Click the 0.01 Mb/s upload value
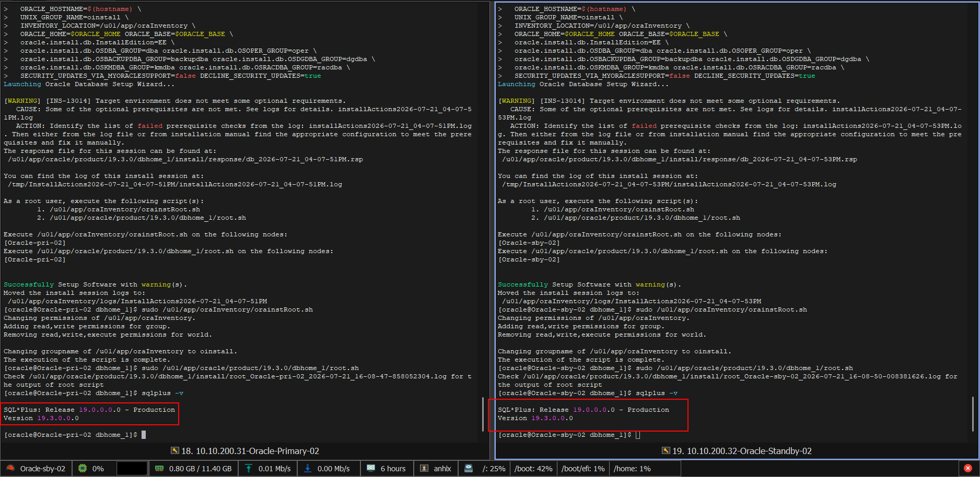The image size is (980, 477). click(275, 469)
